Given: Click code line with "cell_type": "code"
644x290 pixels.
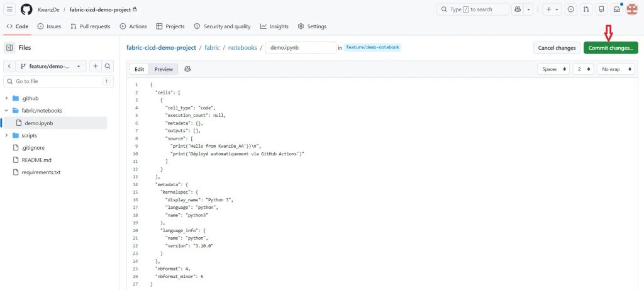Looking at the screenshot, I should coord(191,108).
